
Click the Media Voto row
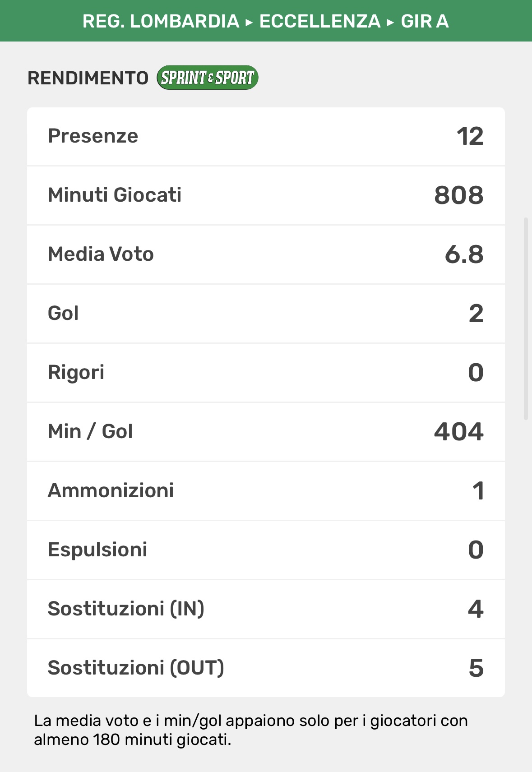point(266,254)
